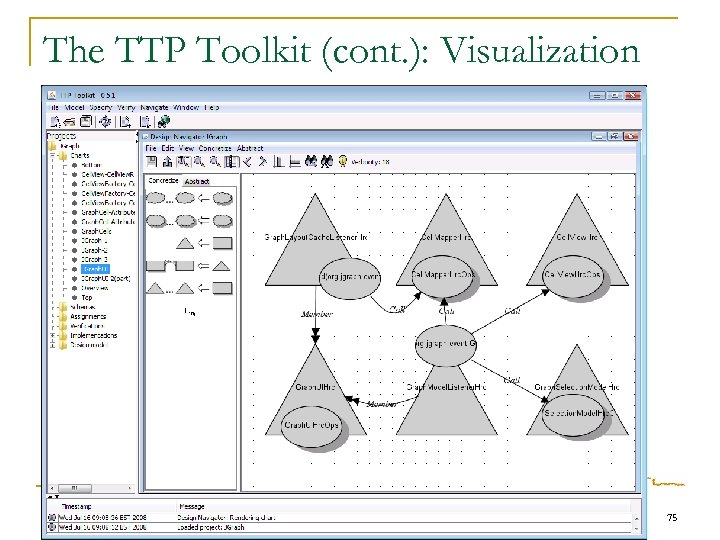Select the CellMapperHrcOps ellipse node

click(442, 276)
